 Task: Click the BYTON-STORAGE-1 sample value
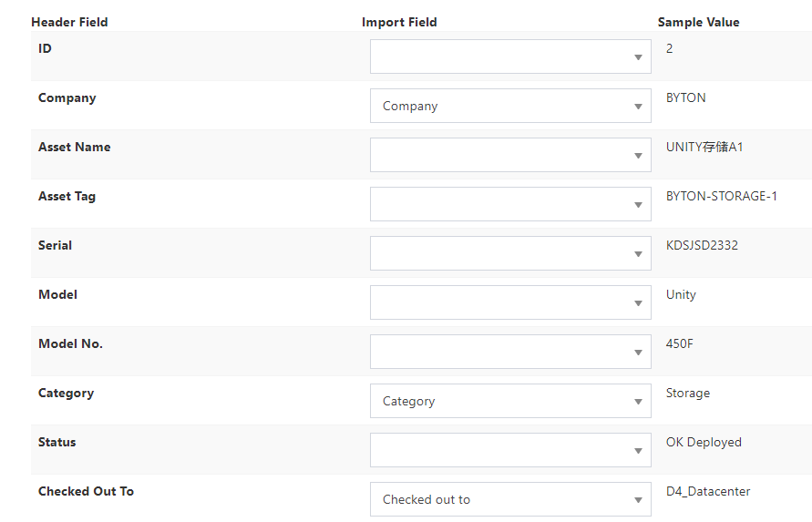pyautogui.click(x=721, y=196)
